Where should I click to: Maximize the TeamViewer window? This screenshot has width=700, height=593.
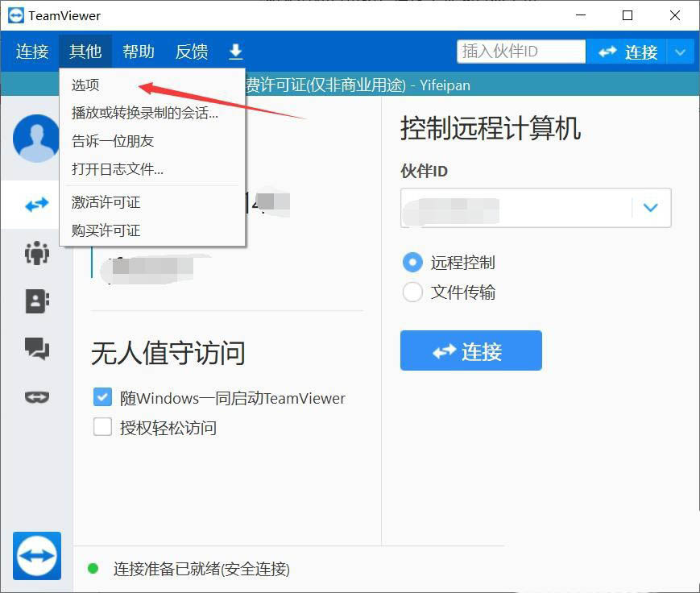pos(628,15)
